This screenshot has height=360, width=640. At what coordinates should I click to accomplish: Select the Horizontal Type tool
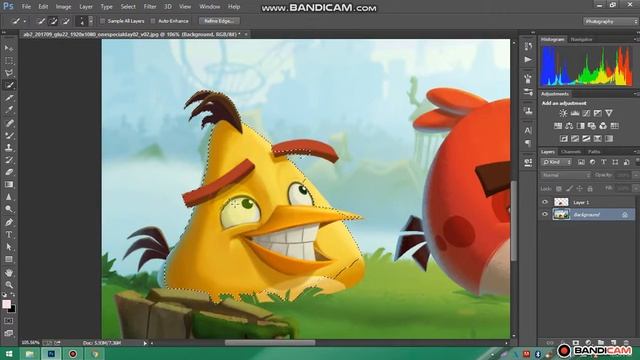click(9, 235)
